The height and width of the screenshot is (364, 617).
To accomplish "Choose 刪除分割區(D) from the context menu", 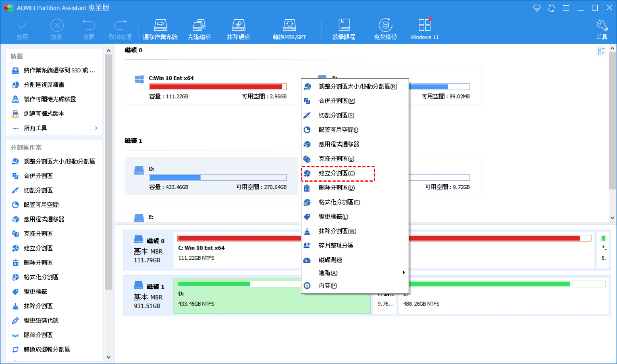I will click(355, 188).
